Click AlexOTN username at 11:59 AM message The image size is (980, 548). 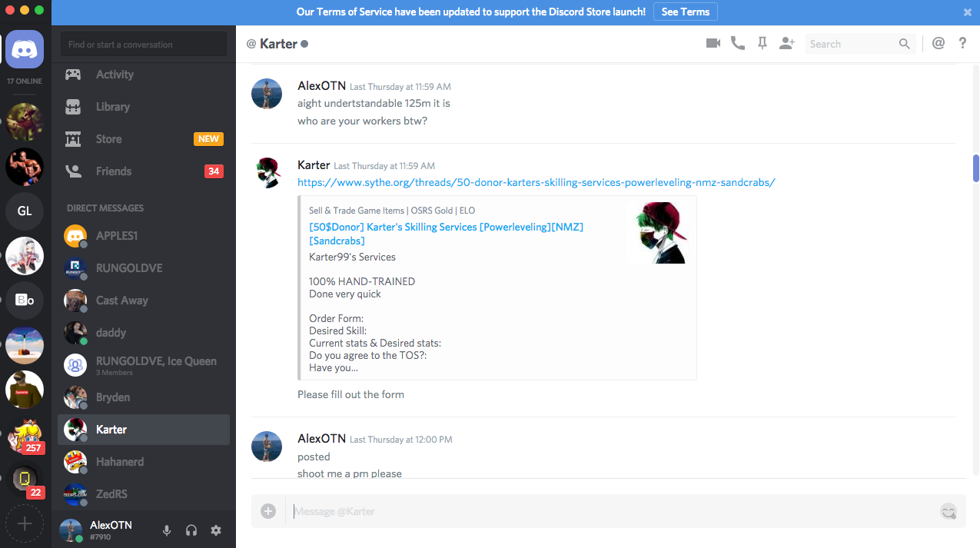coord(321,86)
